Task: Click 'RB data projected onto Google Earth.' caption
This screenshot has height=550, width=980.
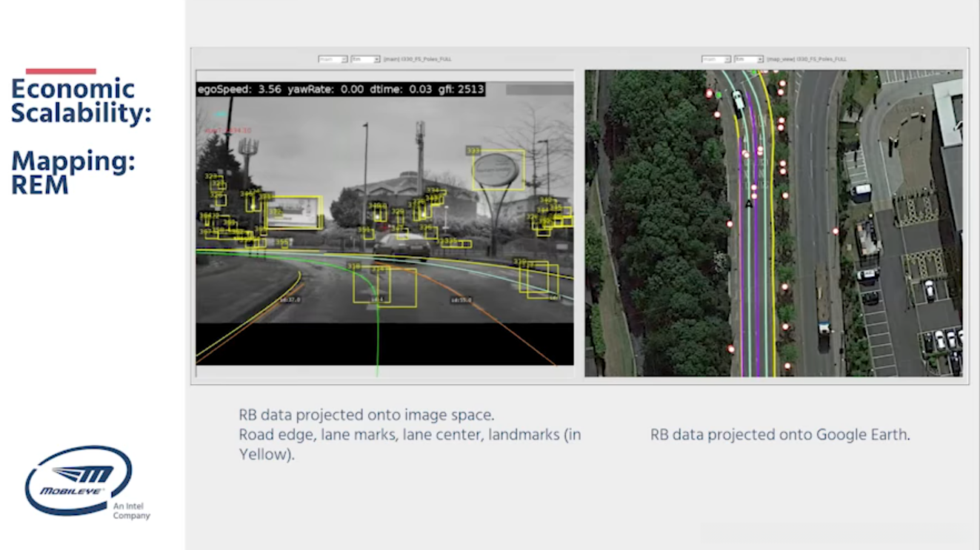Action: tap(780, 435)
